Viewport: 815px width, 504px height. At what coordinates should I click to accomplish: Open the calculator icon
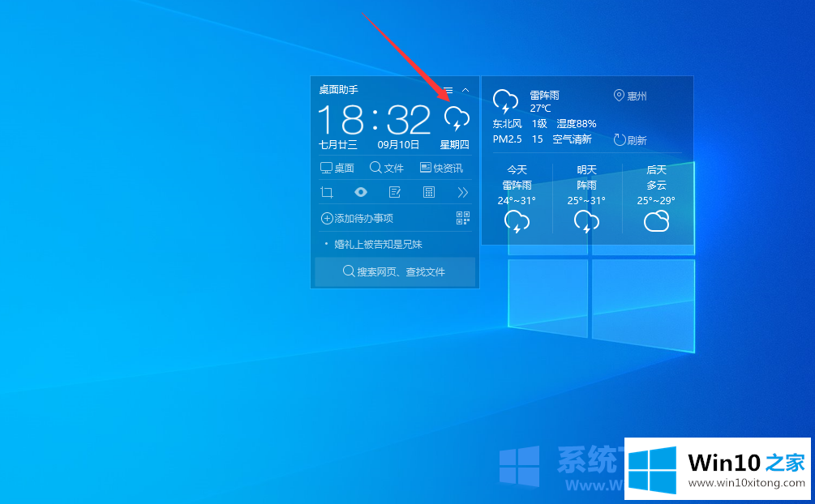tap(429, 192)
